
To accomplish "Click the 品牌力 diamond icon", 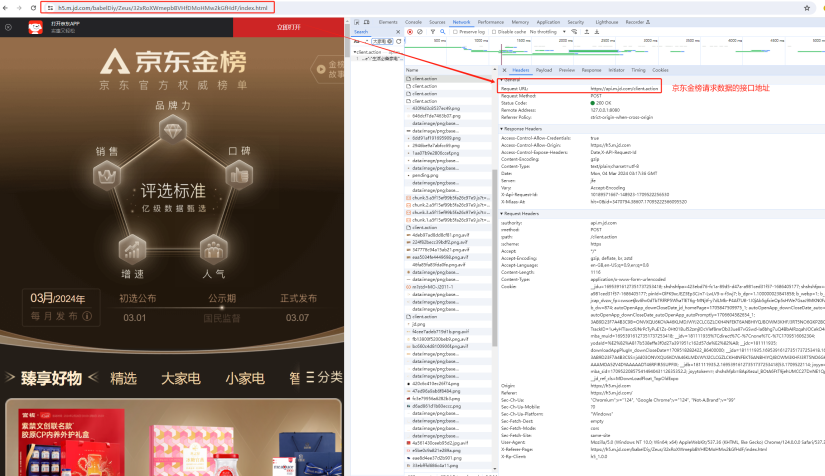I will [173, 129].
